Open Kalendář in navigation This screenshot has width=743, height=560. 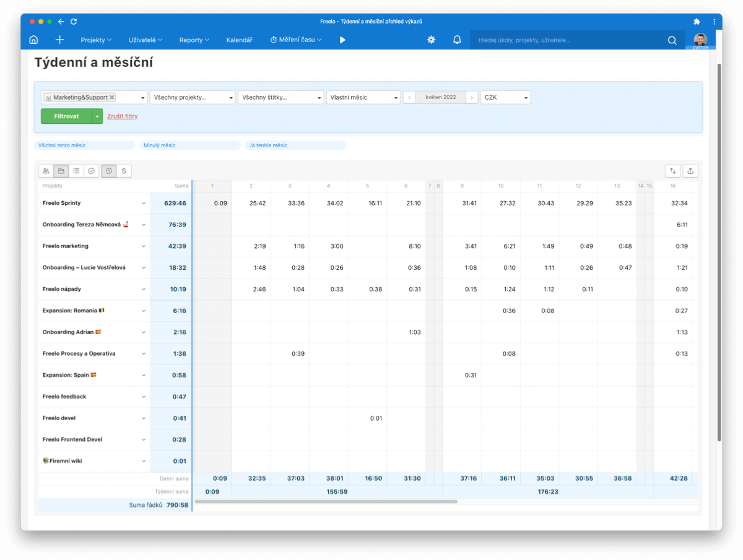[x=239, y=40]
